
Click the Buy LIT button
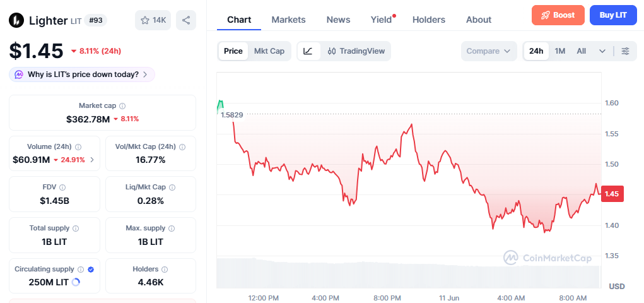pos(613,15)
